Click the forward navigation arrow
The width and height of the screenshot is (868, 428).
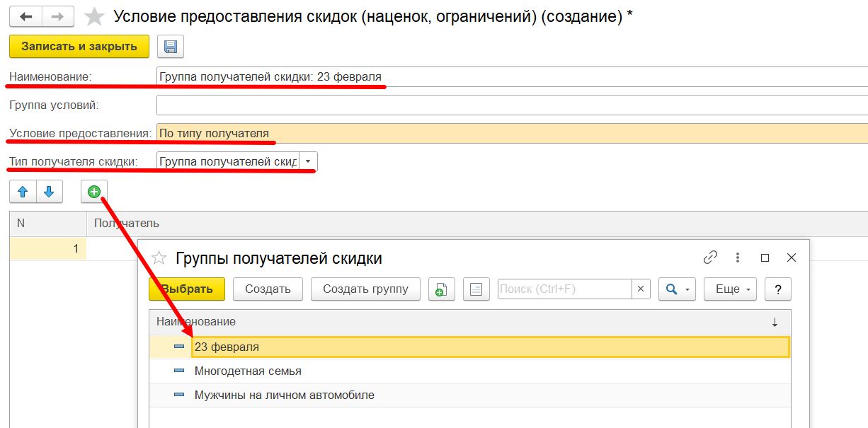coord(58,16)
